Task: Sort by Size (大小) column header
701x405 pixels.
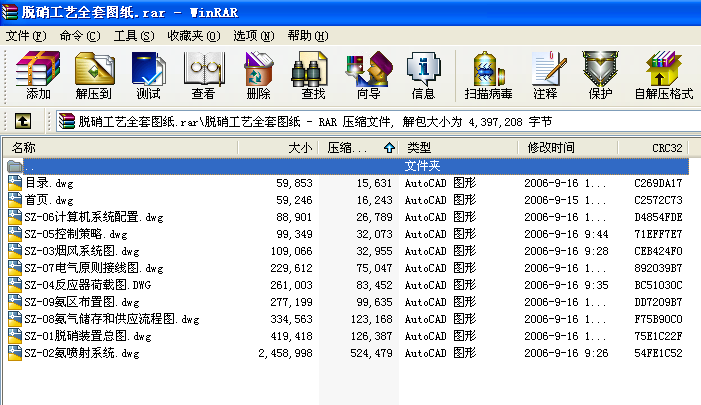Action: [x=278, y=148]
